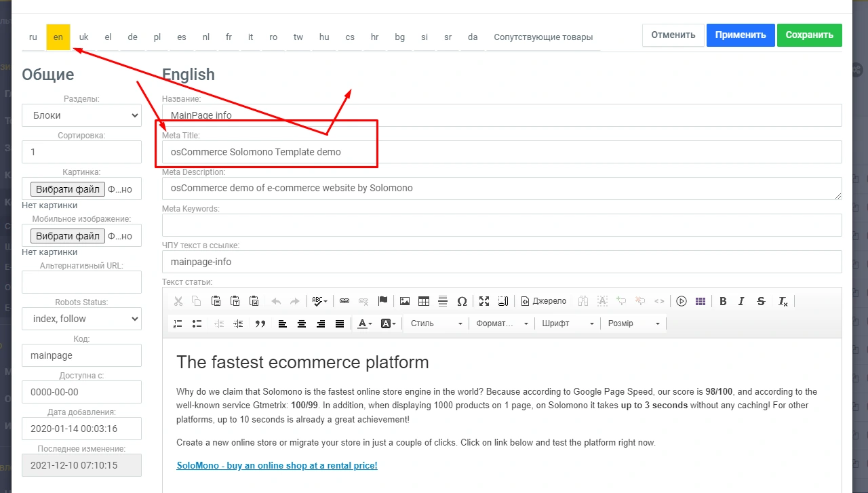
Task: Open the text color picker
Action: coord(365,323)
